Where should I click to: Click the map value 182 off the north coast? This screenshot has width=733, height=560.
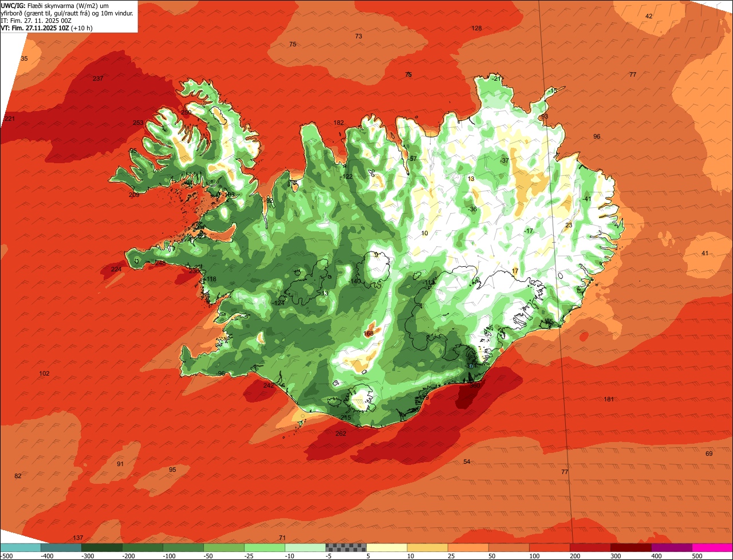coord(339,123)
